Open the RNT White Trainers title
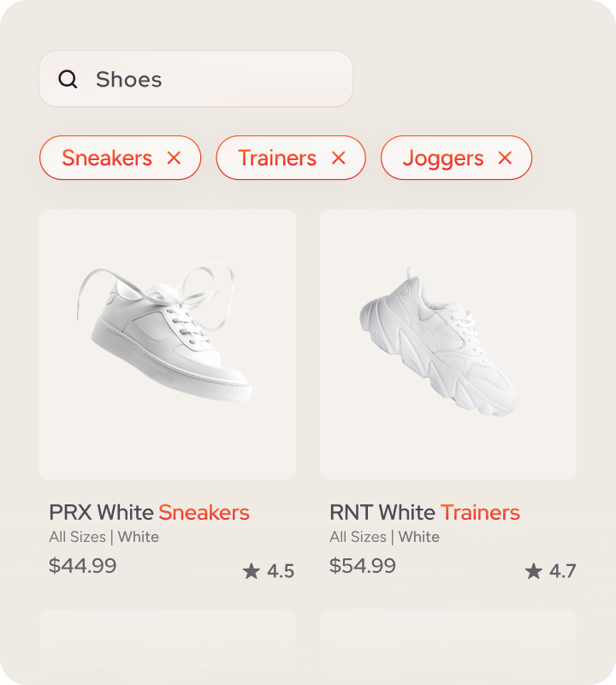 424,513
